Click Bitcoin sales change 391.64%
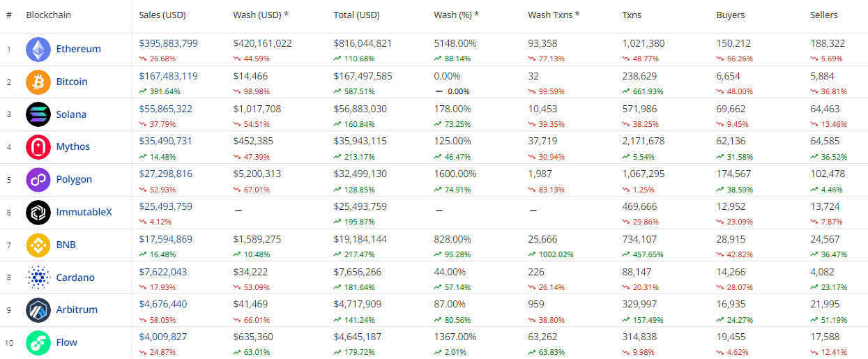Image resolution: width=868 pixels, height=359 pixels. 160,91
